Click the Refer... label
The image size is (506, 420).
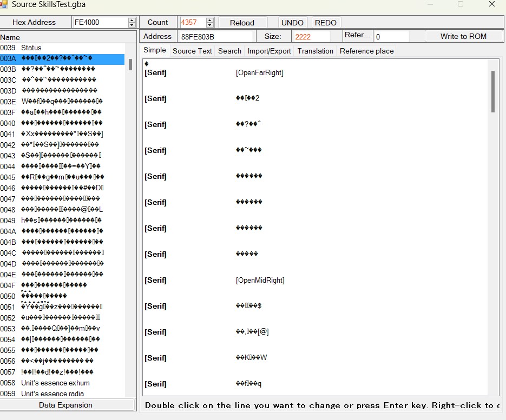coord(357,35)
